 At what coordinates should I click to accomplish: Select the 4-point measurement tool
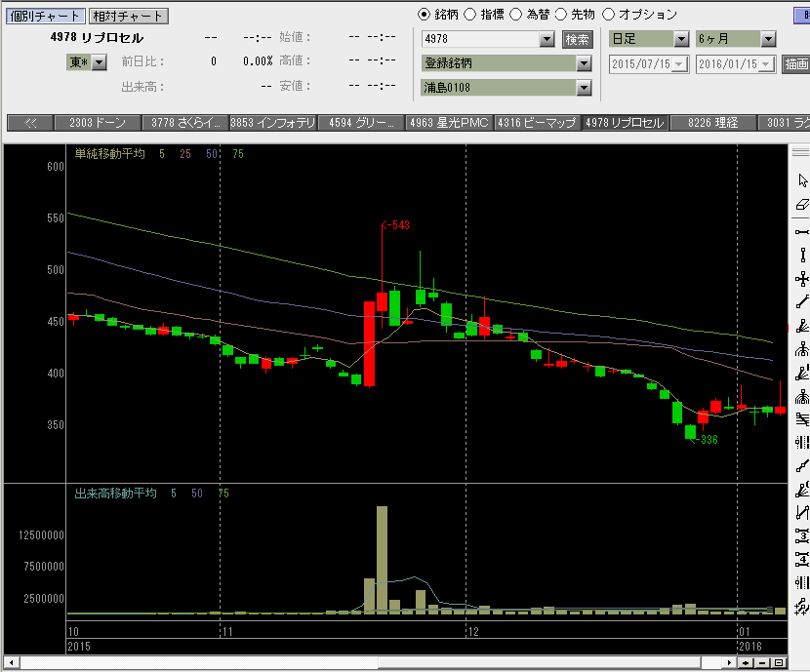tap(802, 559)
